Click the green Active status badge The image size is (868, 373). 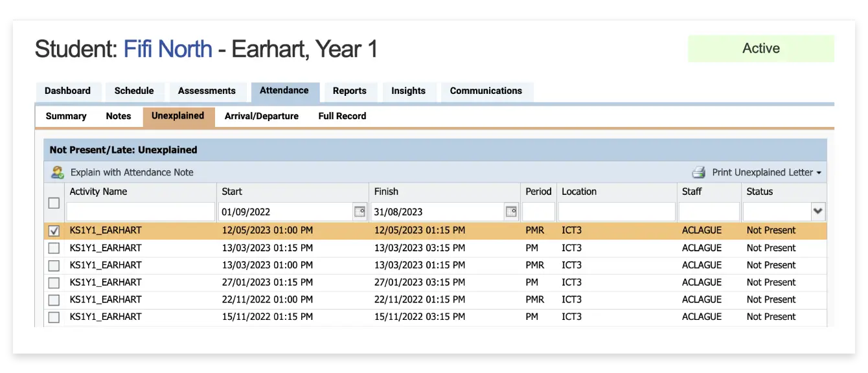pyautogui.click(x=760, y=49)
